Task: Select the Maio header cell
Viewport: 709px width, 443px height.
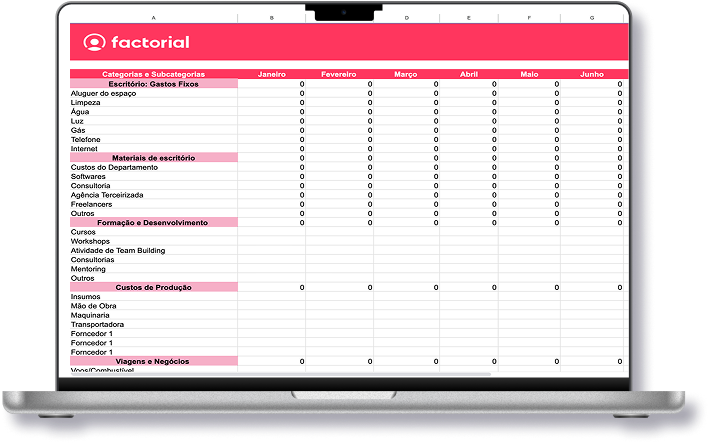Action: (529, 74)
